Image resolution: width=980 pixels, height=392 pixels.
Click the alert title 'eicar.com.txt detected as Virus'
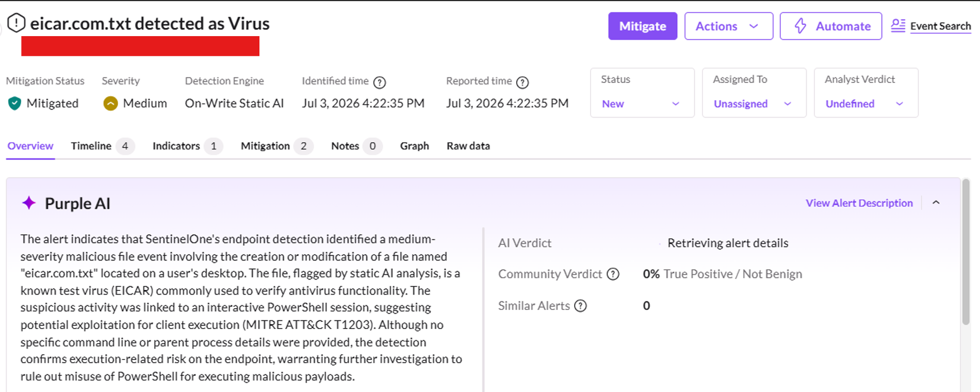tap(150, 23)
